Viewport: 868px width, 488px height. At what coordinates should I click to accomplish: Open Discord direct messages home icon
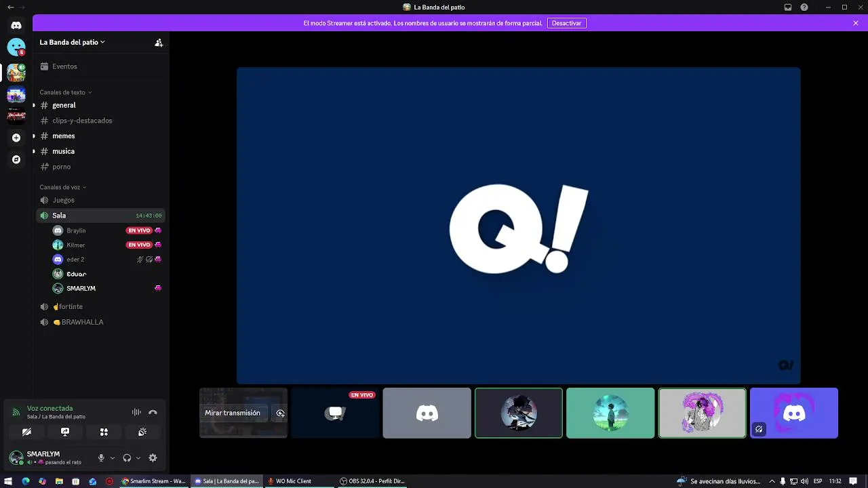[16, 25]
